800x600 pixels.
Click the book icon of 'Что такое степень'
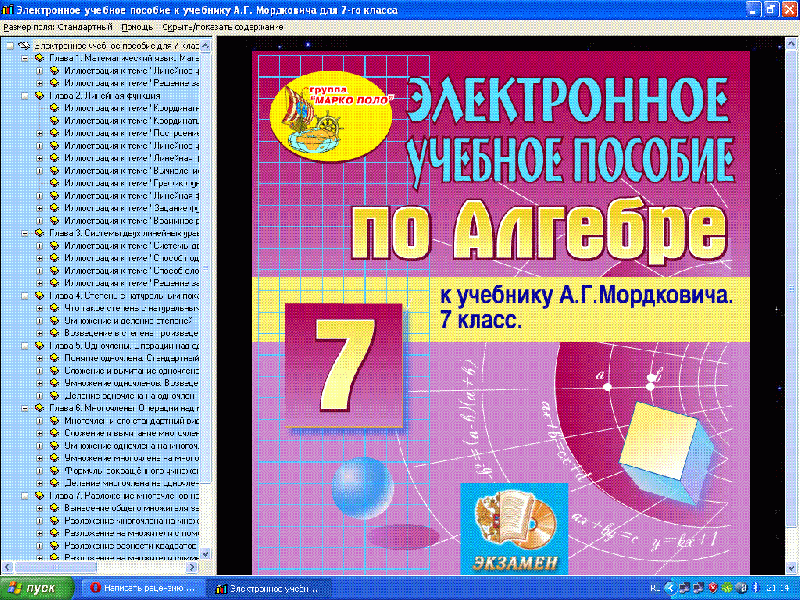coord(55,308)
